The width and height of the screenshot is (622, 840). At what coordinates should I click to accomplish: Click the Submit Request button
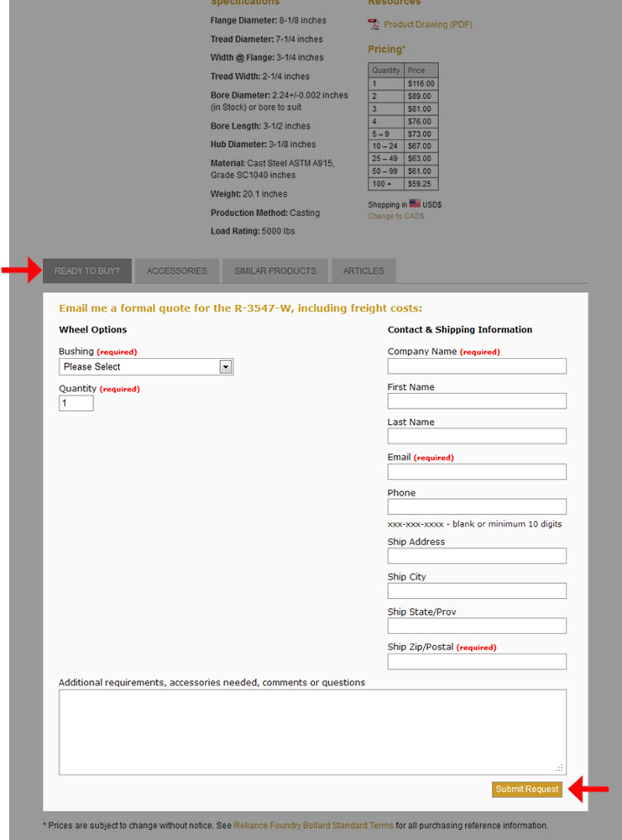pos(527,789)
